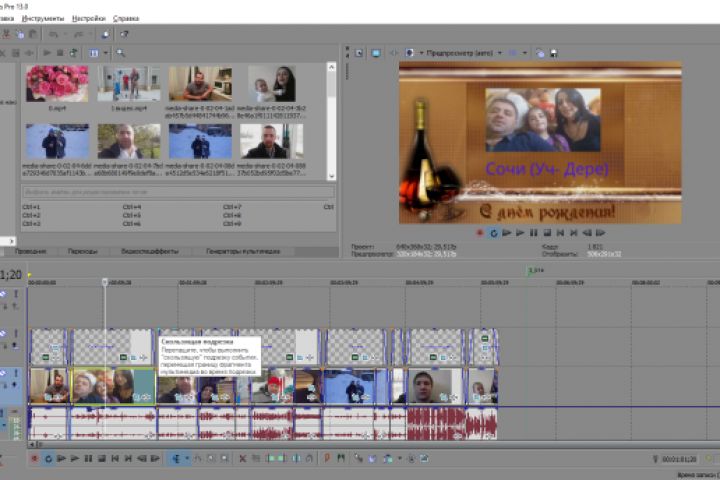Start media preview in Project Media toolbar
720x480 pixels.
point(47,53)
